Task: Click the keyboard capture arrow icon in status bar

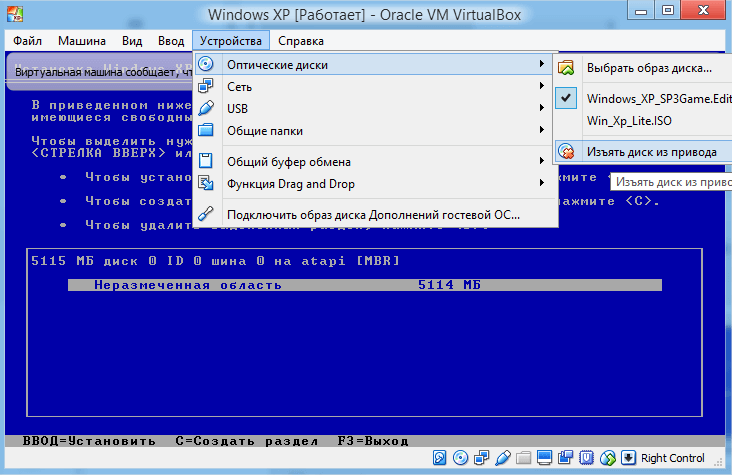Action: [x=628, y=458]
